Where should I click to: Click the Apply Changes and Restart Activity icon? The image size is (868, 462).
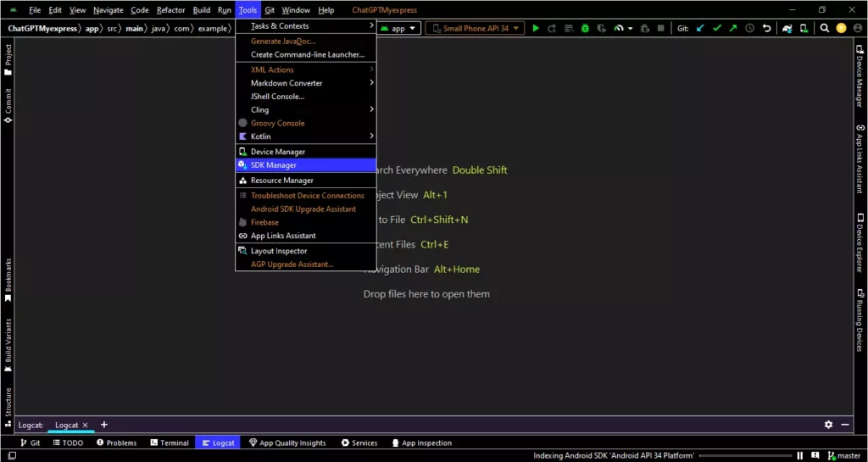(x=552, y=28)
